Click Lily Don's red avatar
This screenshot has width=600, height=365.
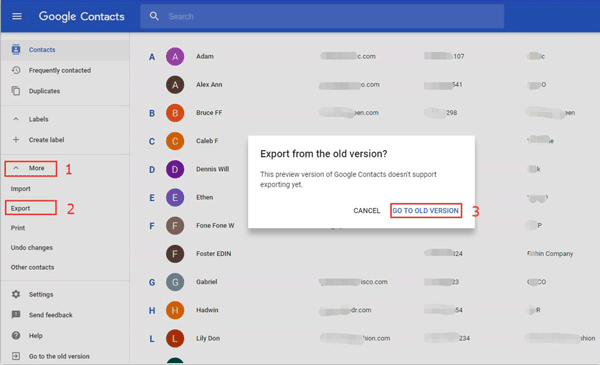coord(175,339)
